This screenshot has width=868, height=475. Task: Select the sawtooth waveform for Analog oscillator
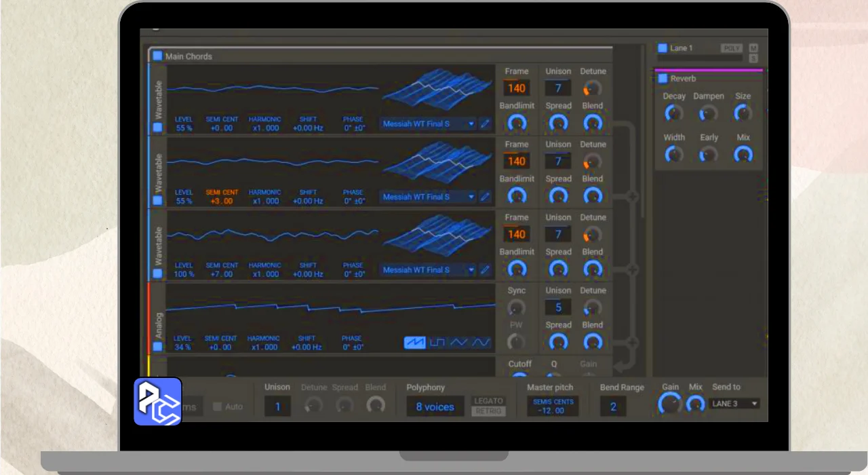[x=414, y=343]
